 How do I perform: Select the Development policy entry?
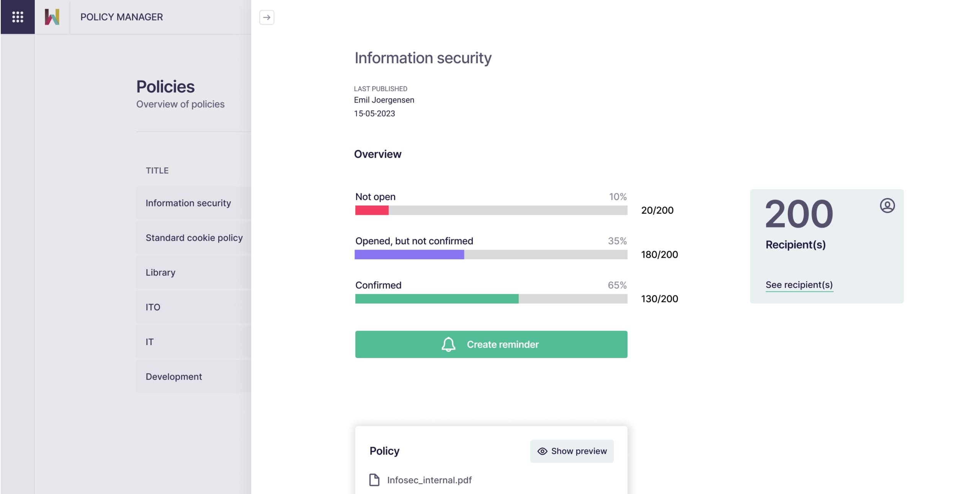coord(173,376)
